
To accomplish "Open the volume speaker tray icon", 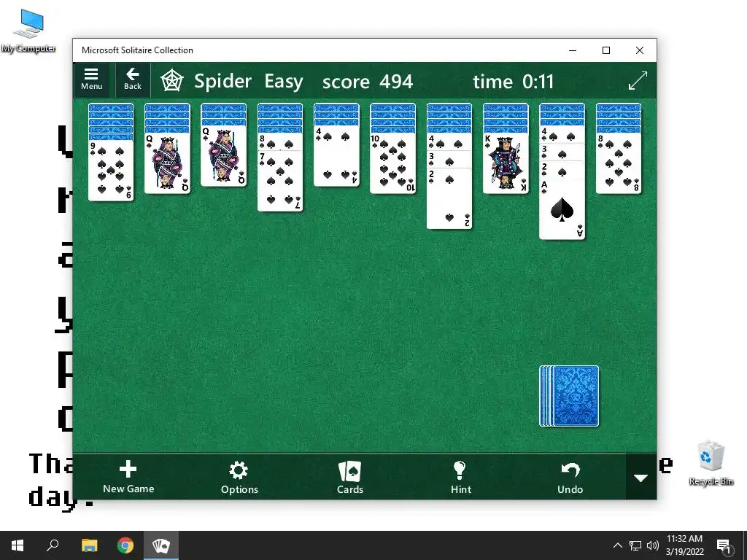I will (653, 545).
